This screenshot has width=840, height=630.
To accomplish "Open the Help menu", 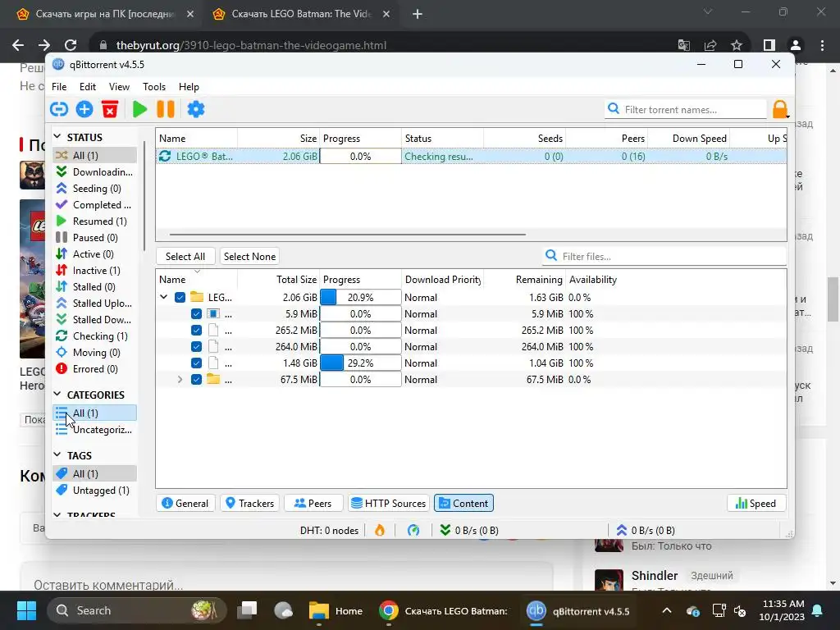I will pos(189,87).
